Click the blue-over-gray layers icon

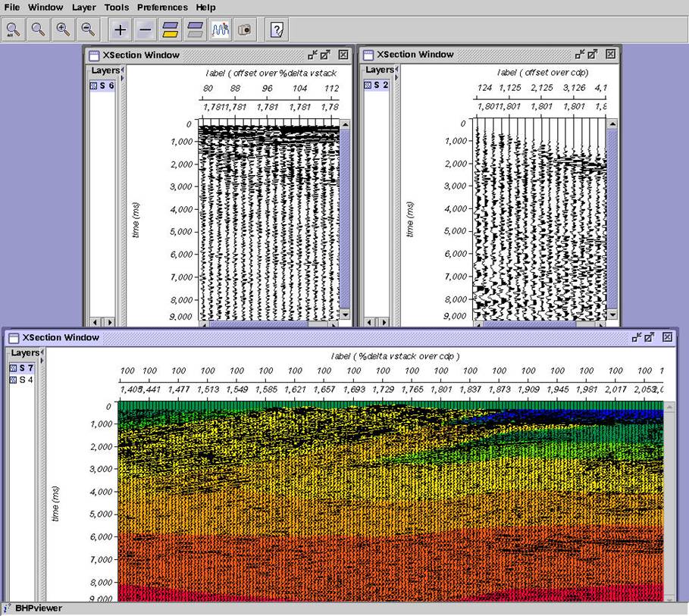coord(195,30)
